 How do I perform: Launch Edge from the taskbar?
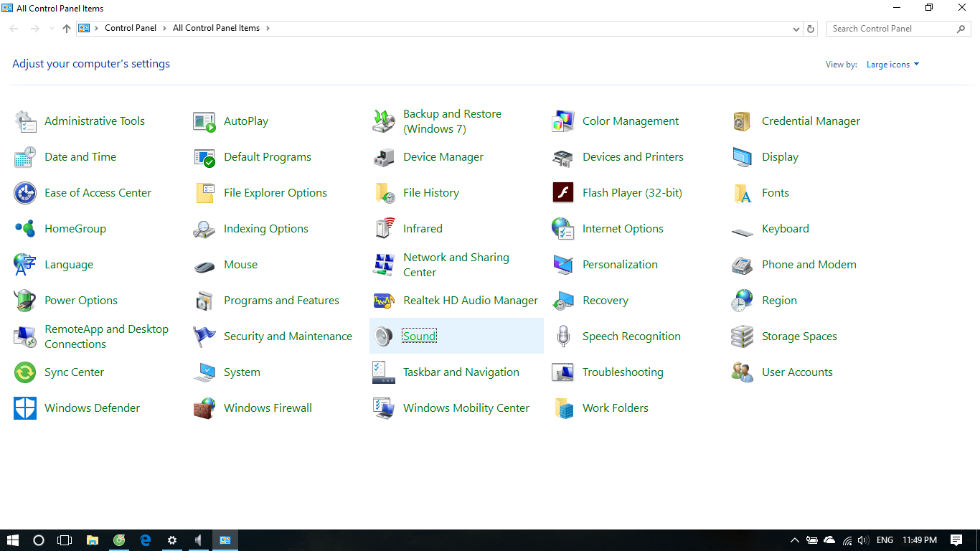click(x=146, y=540)
